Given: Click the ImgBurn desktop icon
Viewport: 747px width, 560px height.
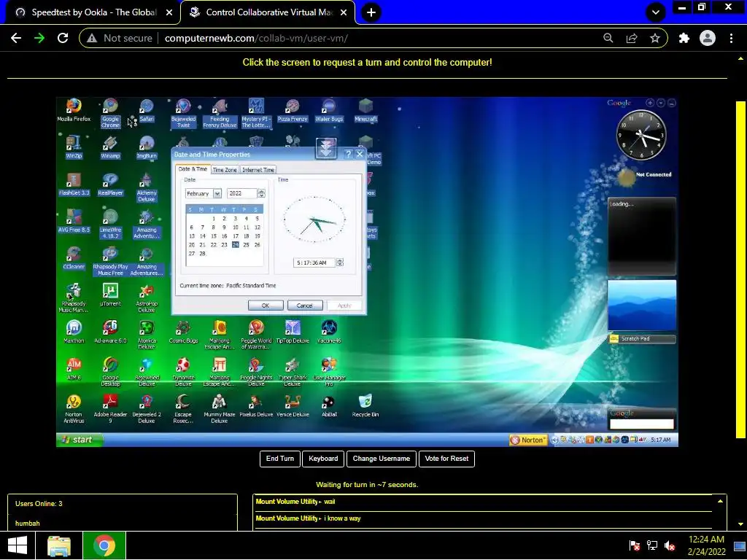Looking at the screenshot, I should pyautogui.click(x=147, y=147).
